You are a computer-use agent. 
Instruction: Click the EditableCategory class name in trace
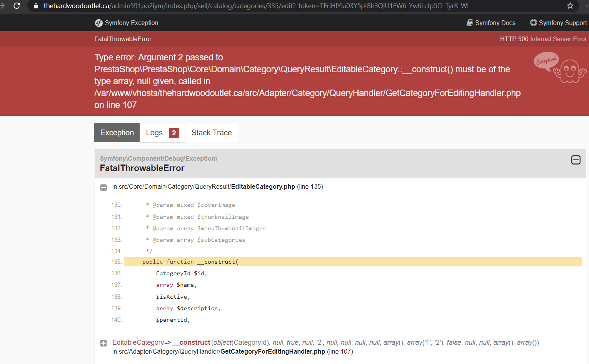click(138, 342)
